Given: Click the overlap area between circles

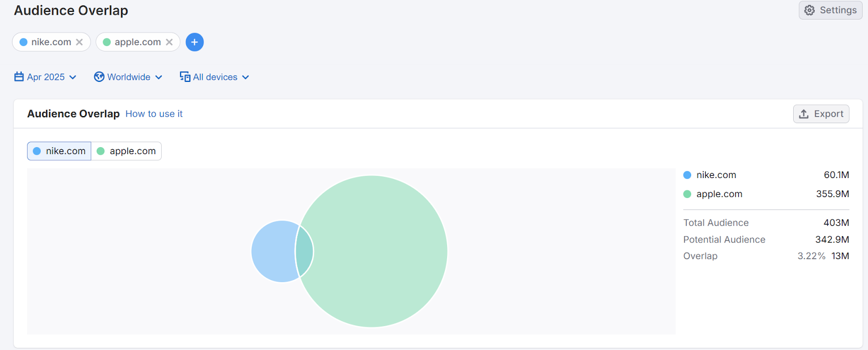Looking at the screenshot, I should coord(304,251).
